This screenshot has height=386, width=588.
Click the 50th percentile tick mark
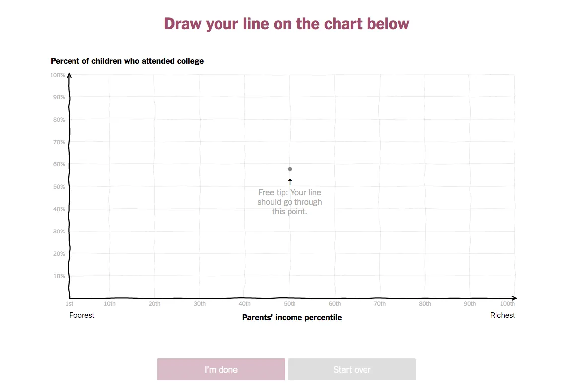(x=290, y=298)
